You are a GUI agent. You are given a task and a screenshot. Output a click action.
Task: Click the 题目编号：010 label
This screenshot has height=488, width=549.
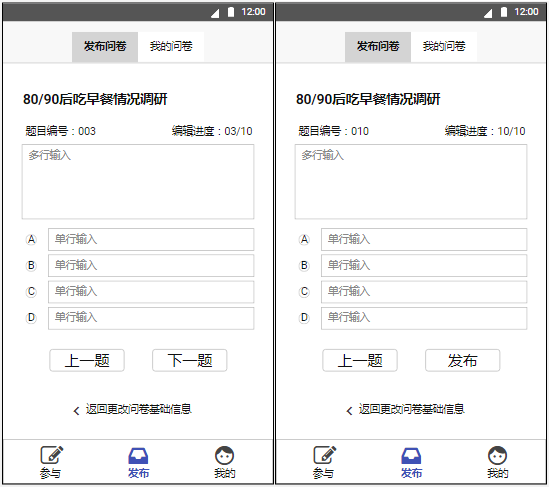click(x=333, y=131)
